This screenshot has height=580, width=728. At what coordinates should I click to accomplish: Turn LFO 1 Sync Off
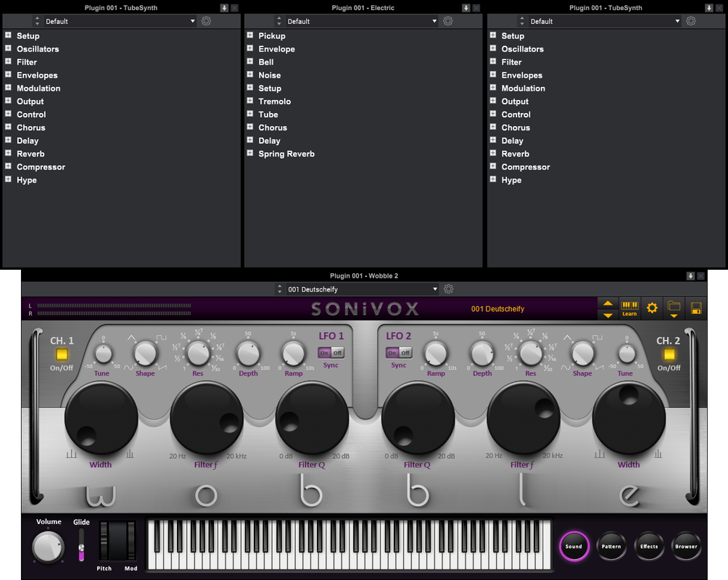[338, 353]
